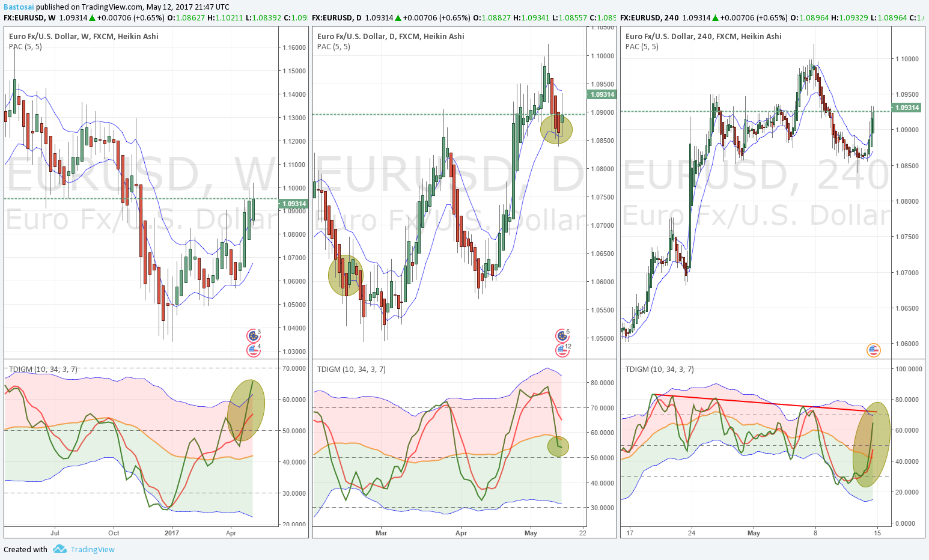Click 'Euro Fx/U.S. Dollar, D, FXCM, Heikin Ashi' title
Viewport: 929px width, 560px height.
pos(391,36)
